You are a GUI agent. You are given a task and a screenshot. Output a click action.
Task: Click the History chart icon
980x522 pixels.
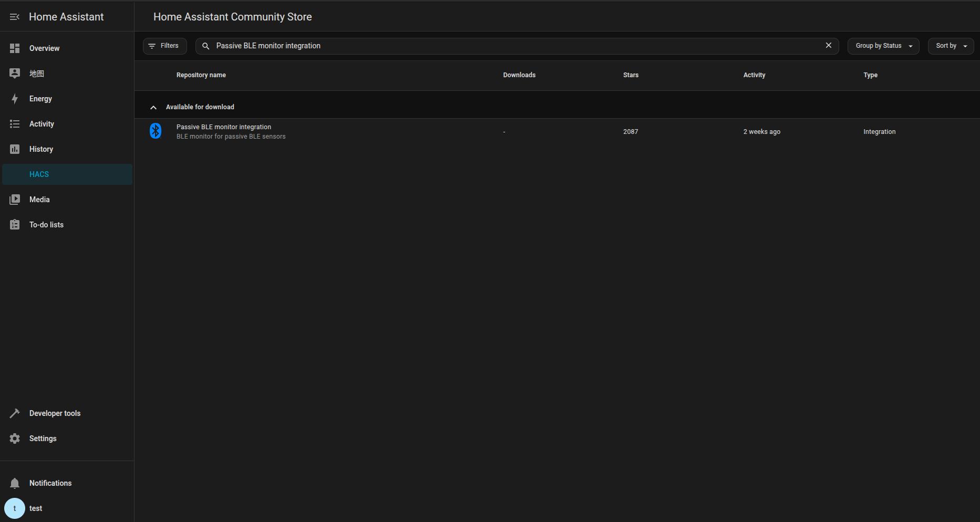15,149
